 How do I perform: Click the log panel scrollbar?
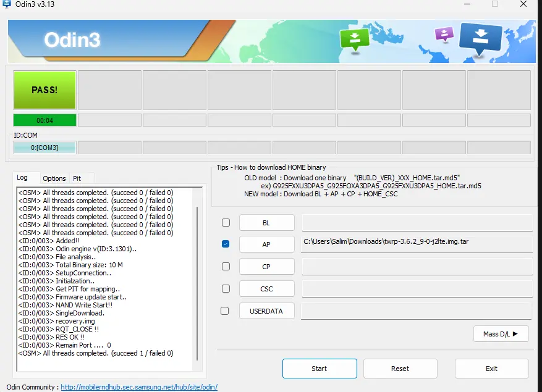pos(197,283)
